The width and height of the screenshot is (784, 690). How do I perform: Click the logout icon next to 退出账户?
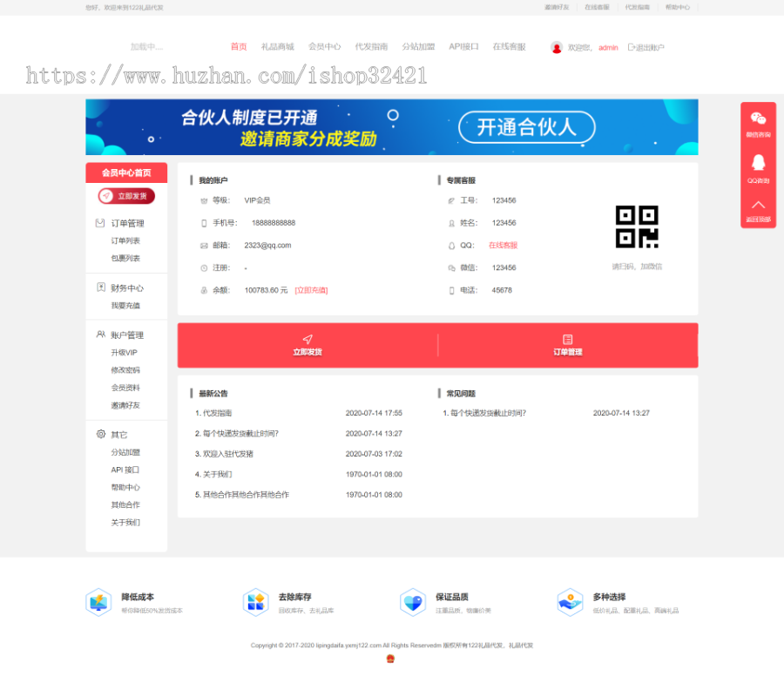[x=631, y=47]
